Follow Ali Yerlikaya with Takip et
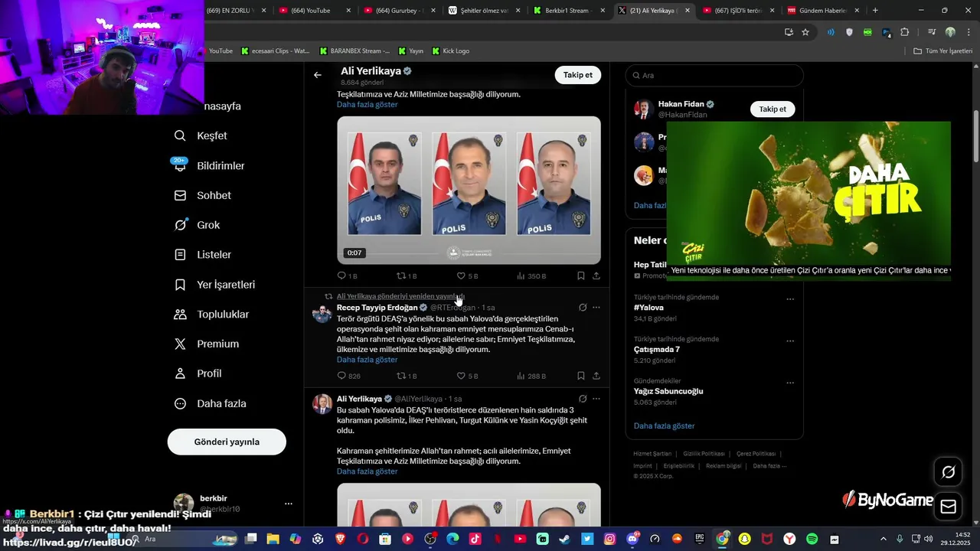The image size is (980, 551). pos(578,75)
